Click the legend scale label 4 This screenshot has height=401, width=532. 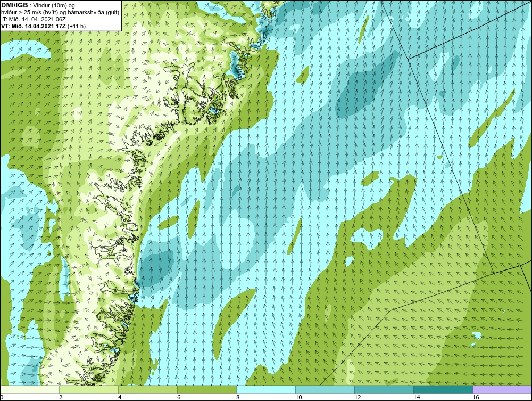pyautogui.click(x=120, y=397)
